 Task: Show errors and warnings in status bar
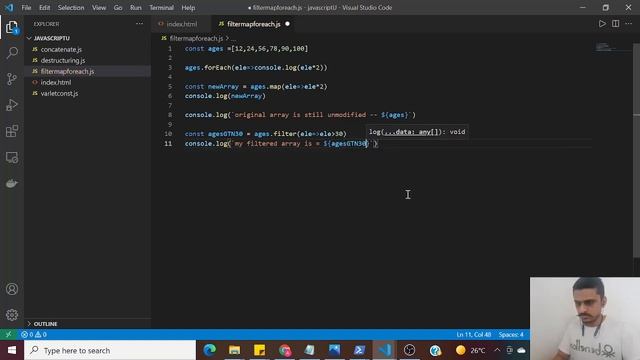(x=34, y=334)
